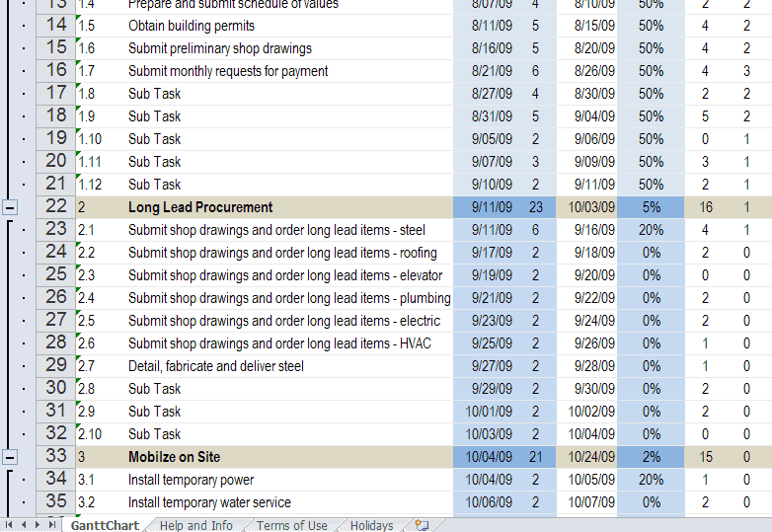772x532 pixels.
Task: Select duration 21 in Mobilze on Site row
Action: click(x=536, y=457)
